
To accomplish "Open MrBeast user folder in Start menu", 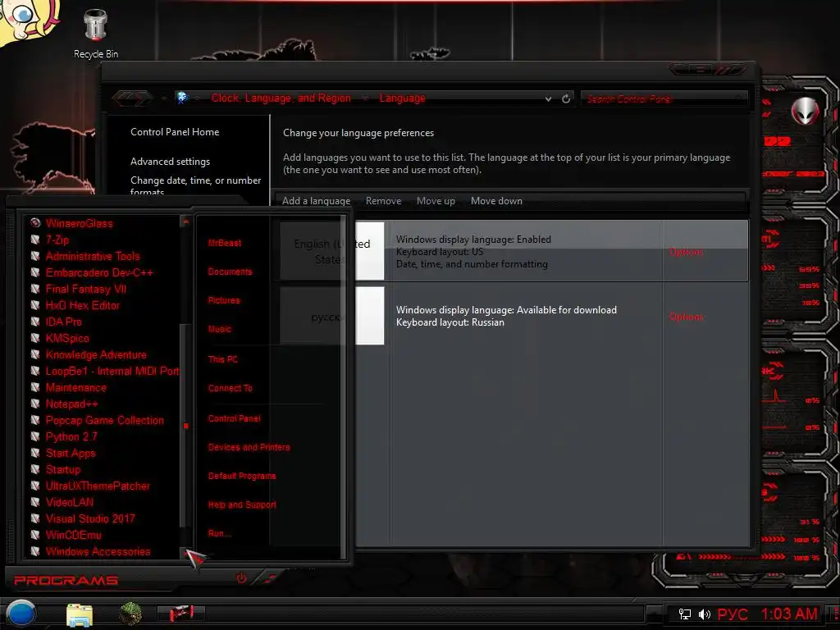I will pos(225,243).
